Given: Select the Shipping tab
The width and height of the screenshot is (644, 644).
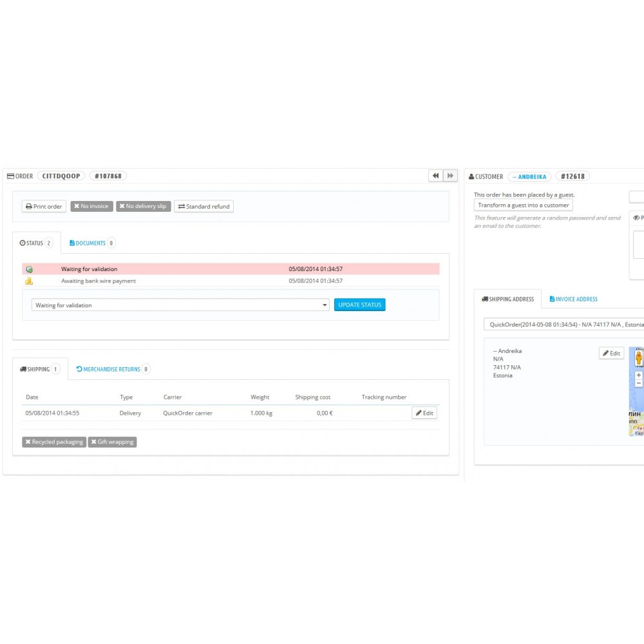Looking at the screenshot, I should tap(40, 369).
